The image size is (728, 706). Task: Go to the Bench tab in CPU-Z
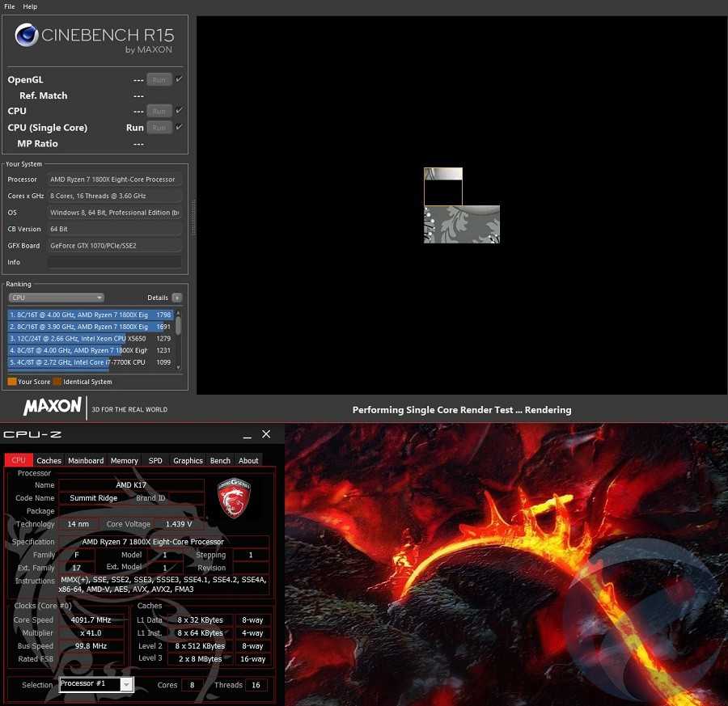coord(220,460)
